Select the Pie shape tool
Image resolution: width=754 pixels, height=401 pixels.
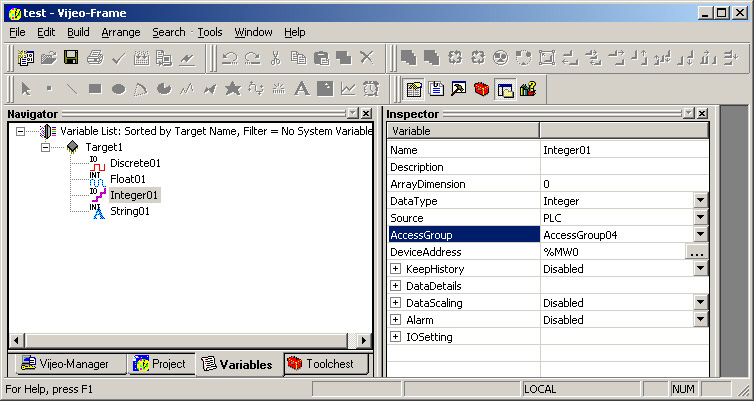click(x=164, y=88)
